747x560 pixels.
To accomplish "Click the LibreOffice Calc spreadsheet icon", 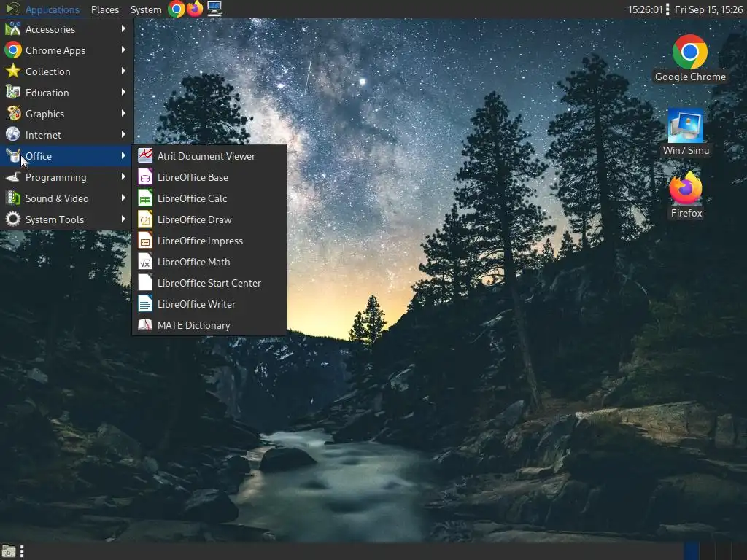I will tap(145, 198).
